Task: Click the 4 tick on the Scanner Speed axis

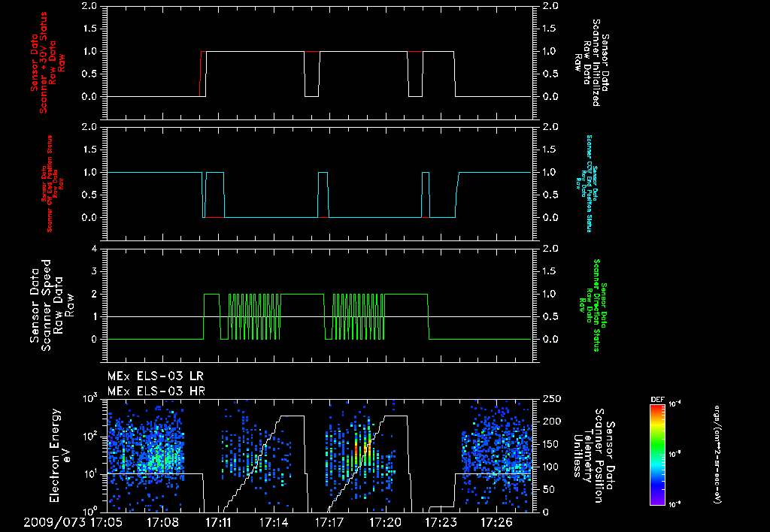Action: tap(94, 249)
